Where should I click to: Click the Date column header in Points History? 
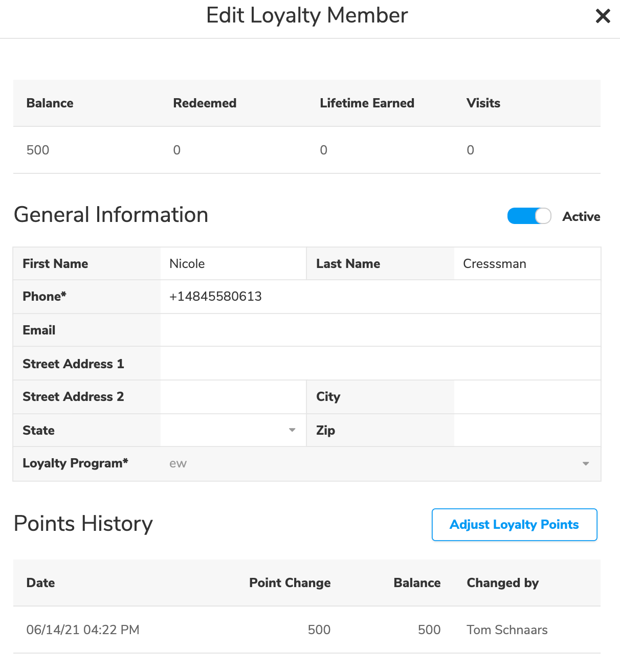tap(41, 583)
